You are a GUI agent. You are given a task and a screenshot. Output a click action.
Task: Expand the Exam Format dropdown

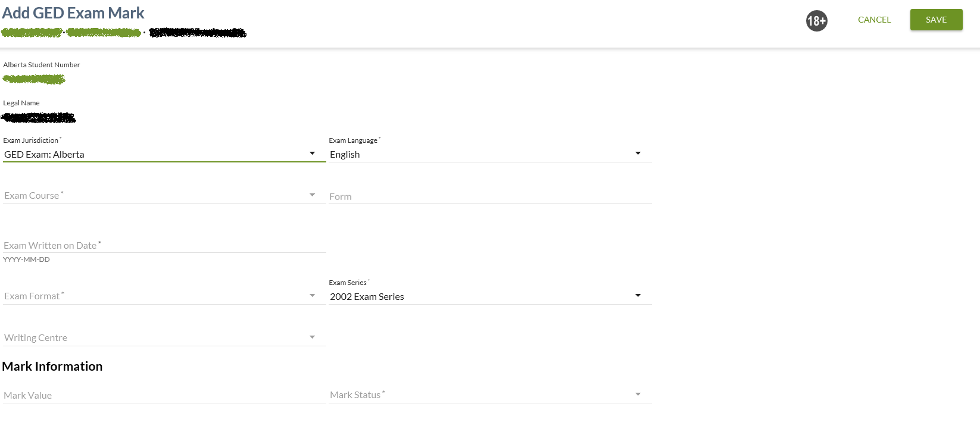tap(164, 296)
